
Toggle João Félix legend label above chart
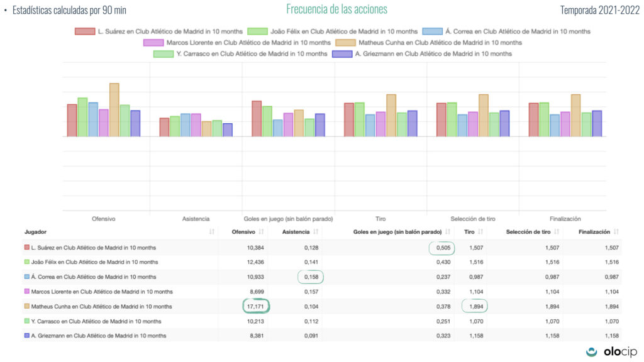pos(343,31)
